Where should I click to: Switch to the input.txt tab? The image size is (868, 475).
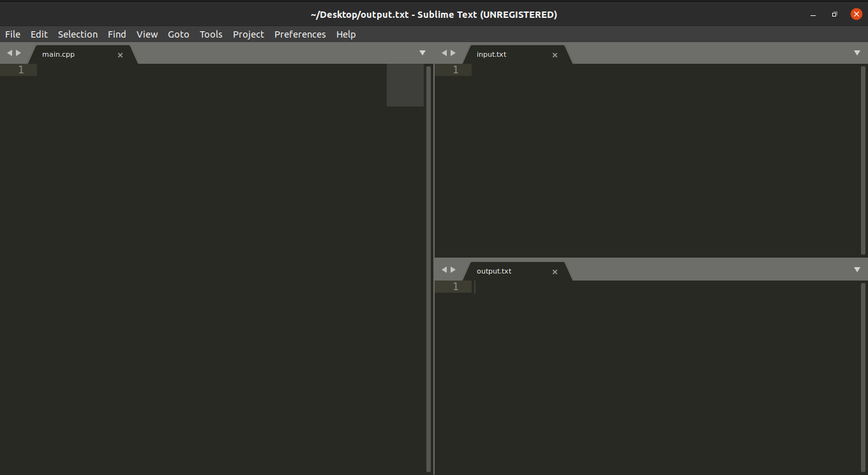pos(491,54)
